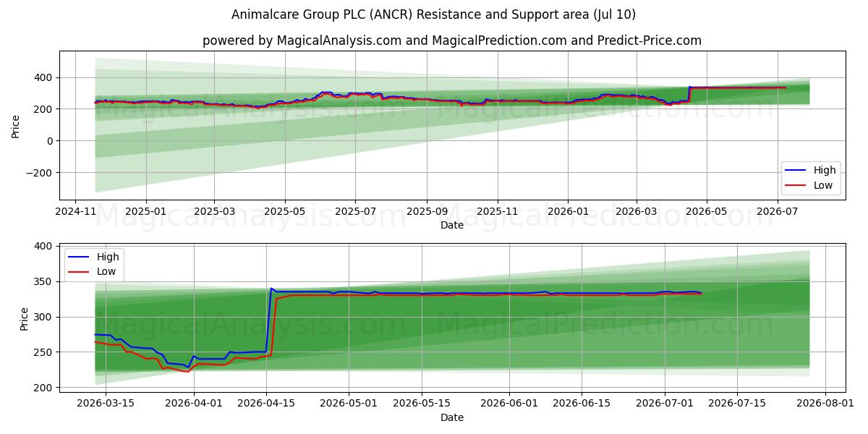Click the top chart's 'Date' x-axis label
Image resolution: width=868 pixels, height=434 pixels.
(452, 226)
